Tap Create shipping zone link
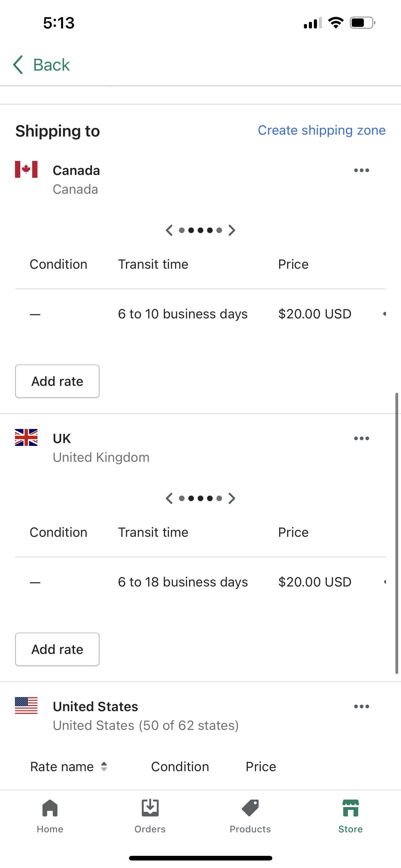This screenshot has width=401, height=868. pos(322,130)
